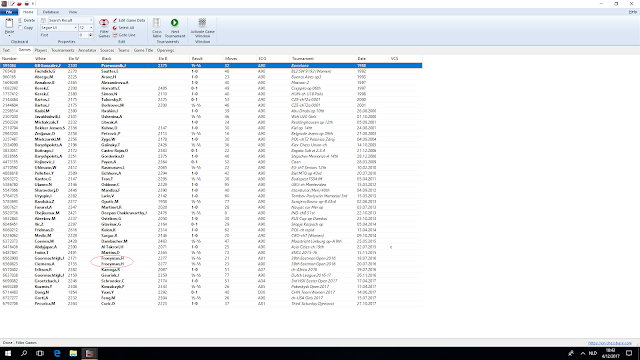The width and height of the screenshot is (640, 360).
Task: Launch Microsoft Edge from taskbar
Action: pyautogui.click(x=57, y=353)
